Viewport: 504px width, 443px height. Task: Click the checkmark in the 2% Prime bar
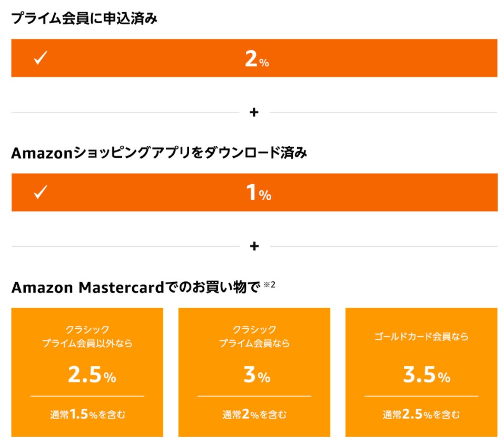tap(41, 58)
